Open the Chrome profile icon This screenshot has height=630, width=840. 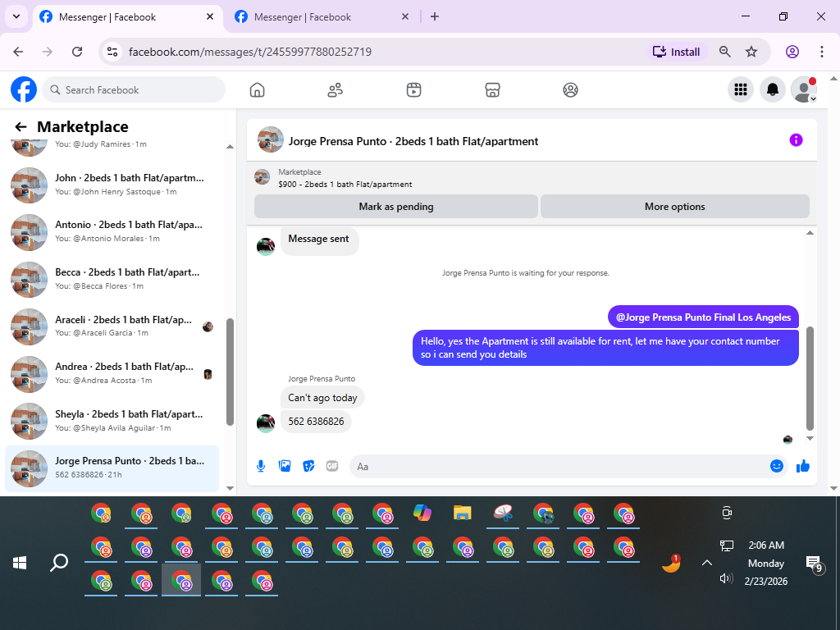click(x=792, y=52)
